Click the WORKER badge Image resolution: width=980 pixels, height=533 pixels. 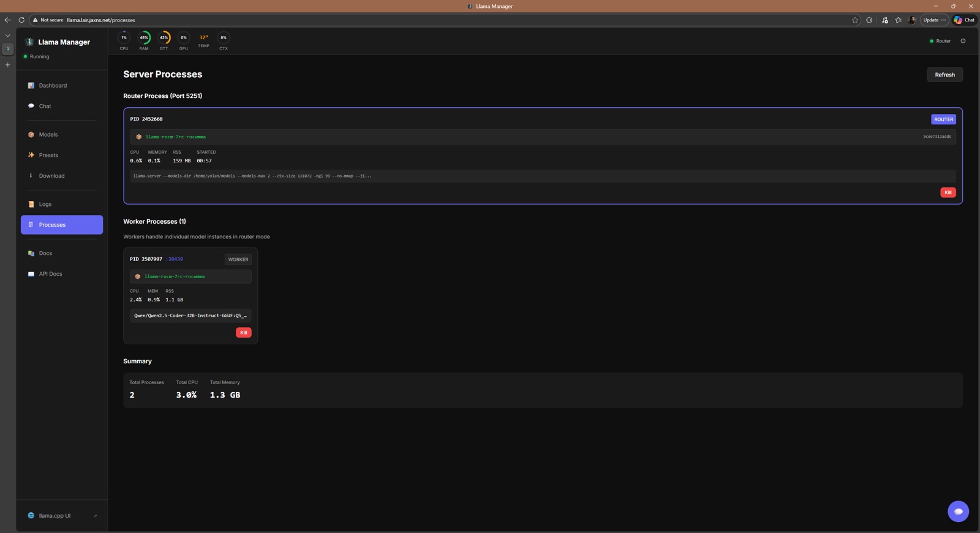point(238,260)
